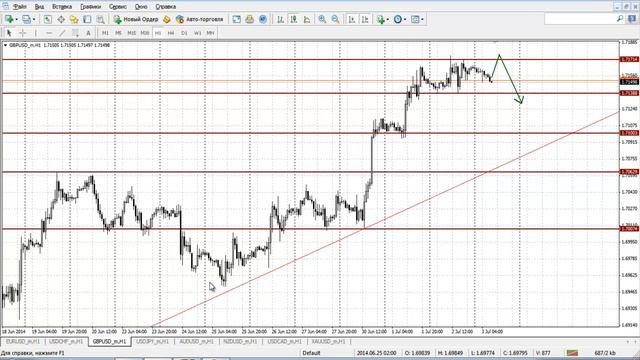Switch timeframe to M15

click(131, 33)
